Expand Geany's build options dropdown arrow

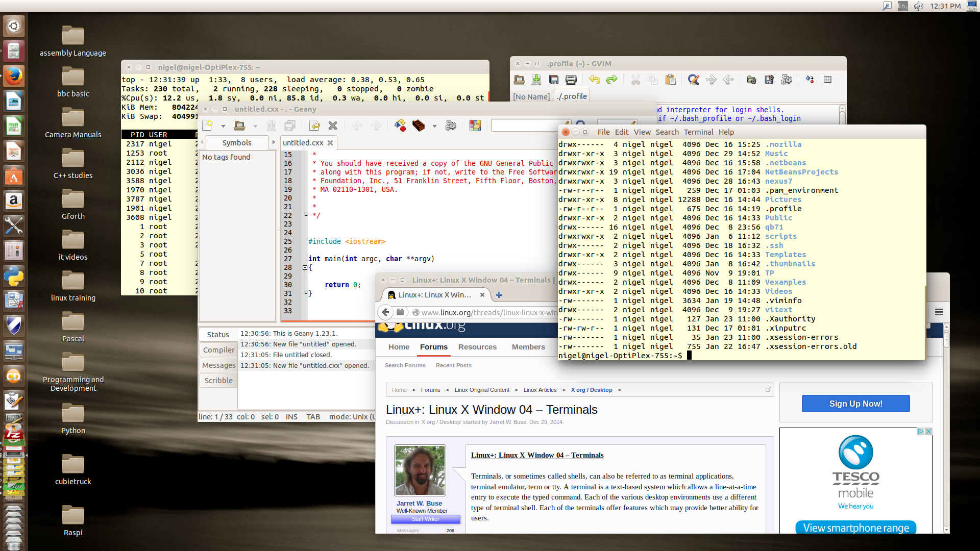point(434,126)
